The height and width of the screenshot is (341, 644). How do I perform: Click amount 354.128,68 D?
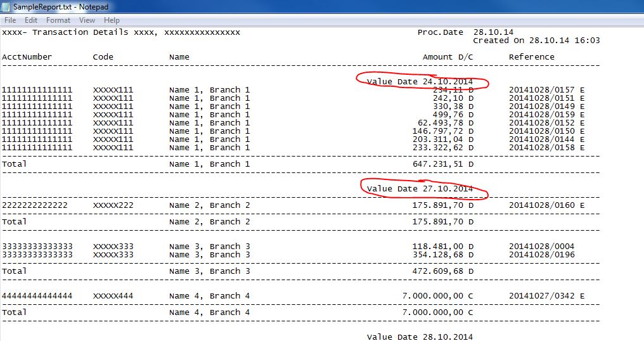coord(443,255)
